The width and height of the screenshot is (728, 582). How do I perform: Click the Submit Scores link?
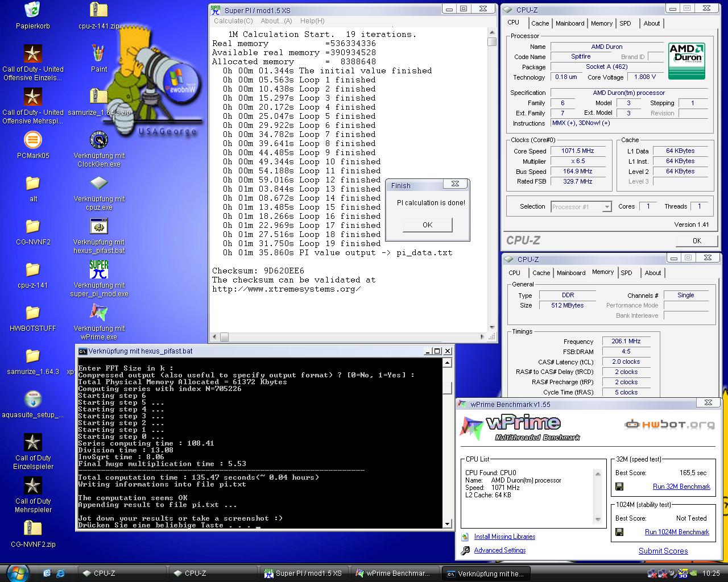[x=663, y=551]
